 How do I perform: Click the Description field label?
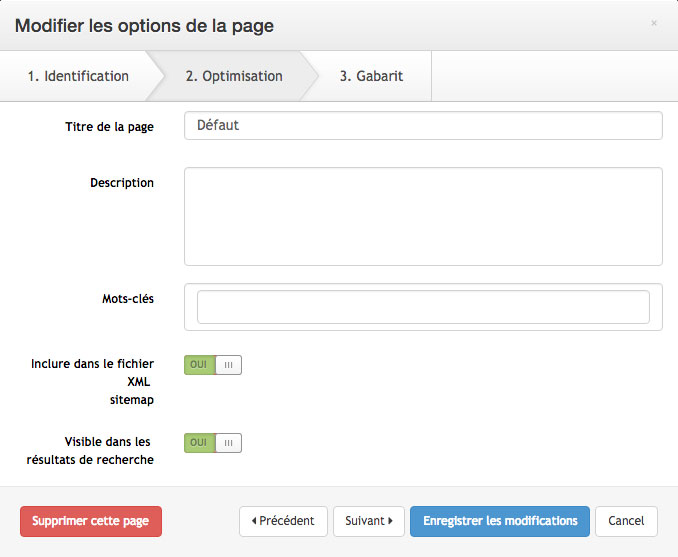click(122, 183)
